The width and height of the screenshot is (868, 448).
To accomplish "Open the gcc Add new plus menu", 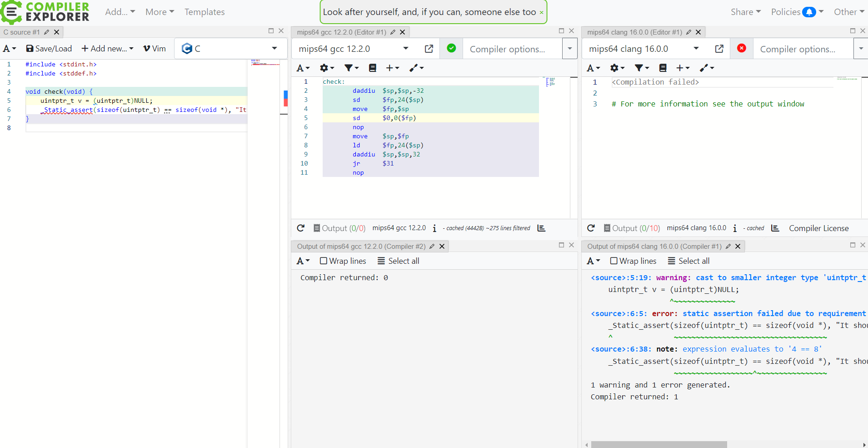I will (x=392, y=68).
